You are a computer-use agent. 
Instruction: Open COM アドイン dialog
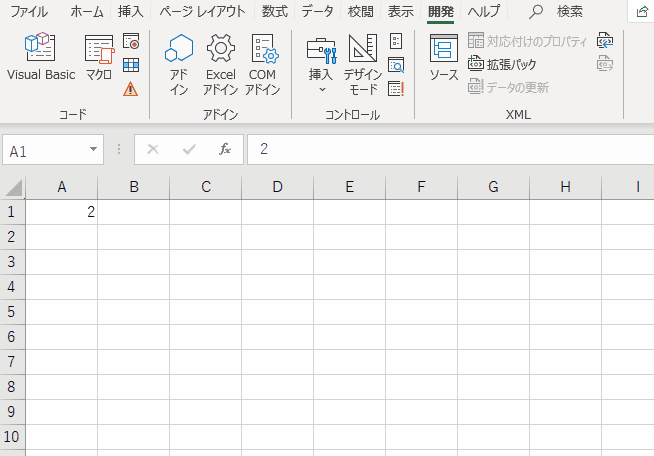pos(262,63)
